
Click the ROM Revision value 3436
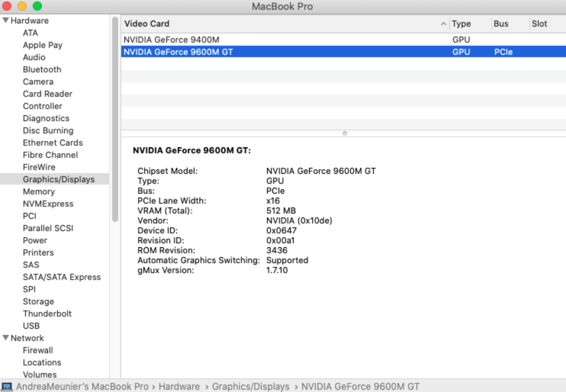(277, 250)
